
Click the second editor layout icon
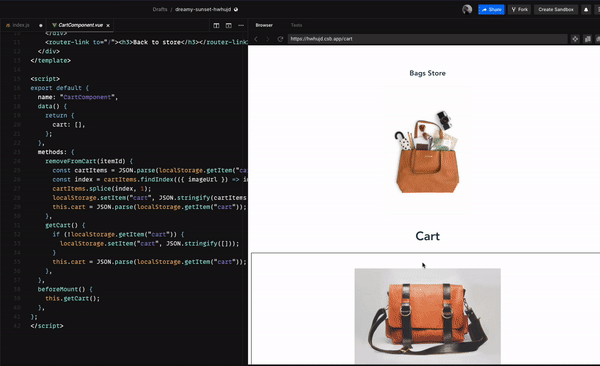click(x=228, y=25)
